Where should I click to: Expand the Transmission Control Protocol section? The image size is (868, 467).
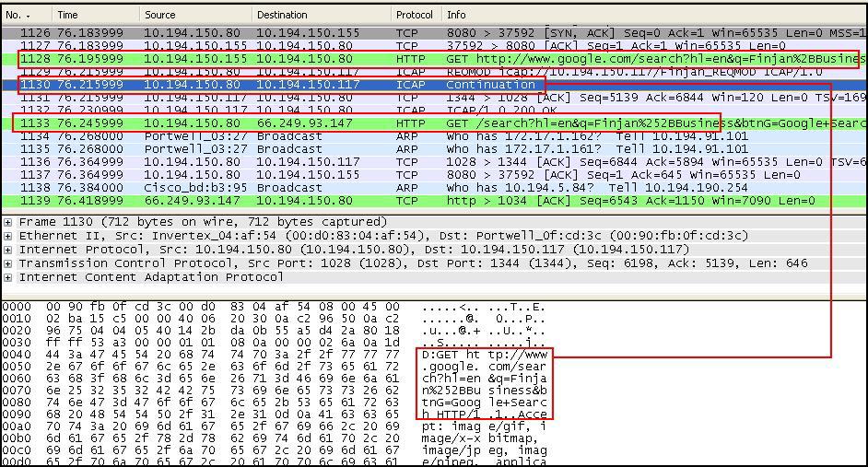click(8, 263)
